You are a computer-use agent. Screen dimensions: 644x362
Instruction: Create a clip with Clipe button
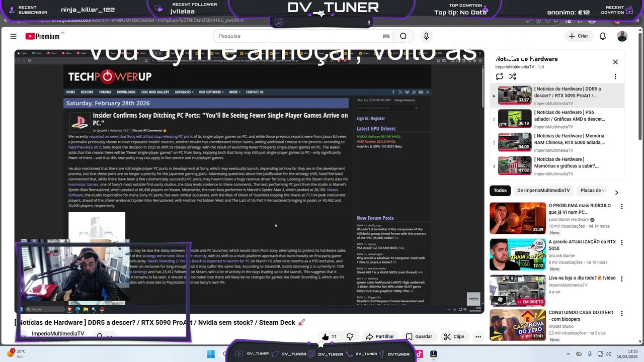(x=454, y=337)
